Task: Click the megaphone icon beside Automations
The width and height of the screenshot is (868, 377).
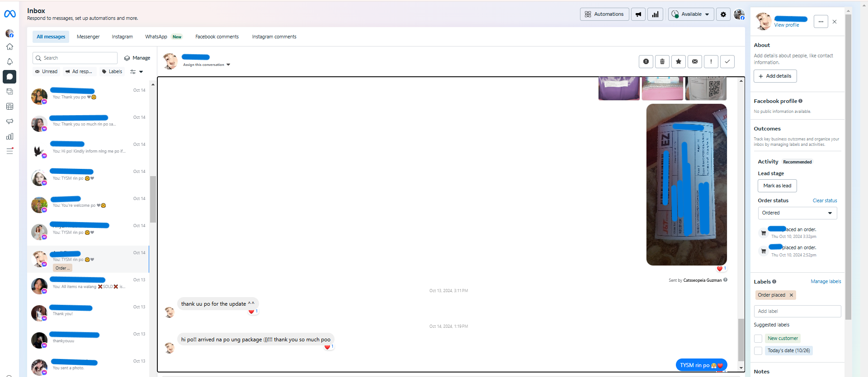Action: (x=638, y=14)
